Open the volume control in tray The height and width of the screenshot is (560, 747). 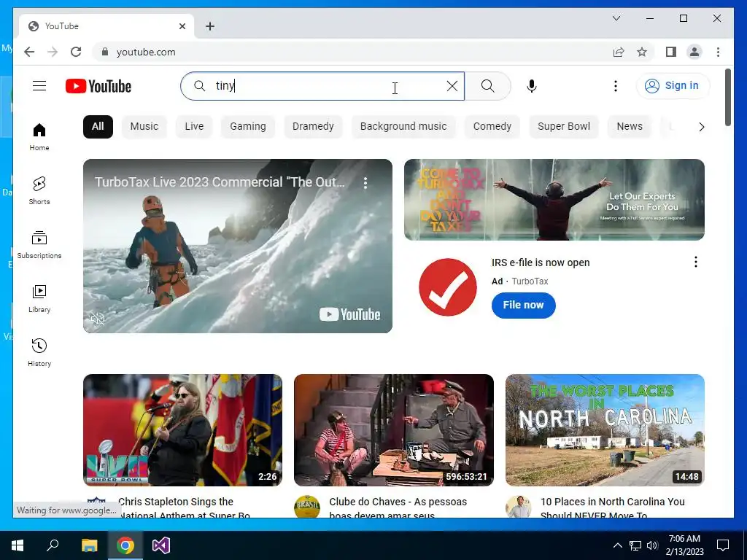coord(653,545)
